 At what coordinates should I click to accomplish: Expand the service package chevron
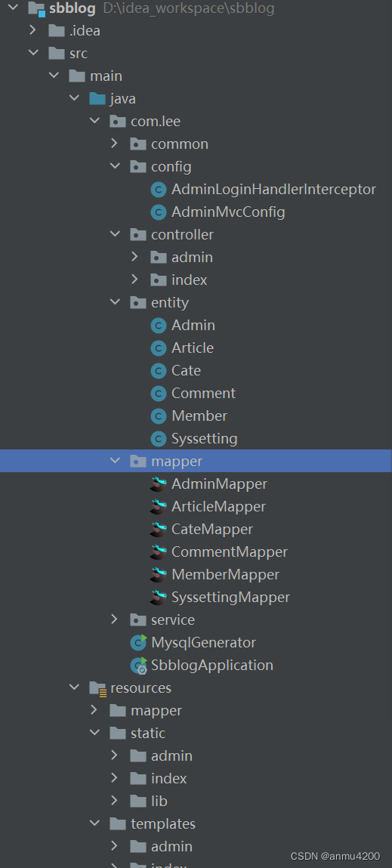(x=115, y=619)
